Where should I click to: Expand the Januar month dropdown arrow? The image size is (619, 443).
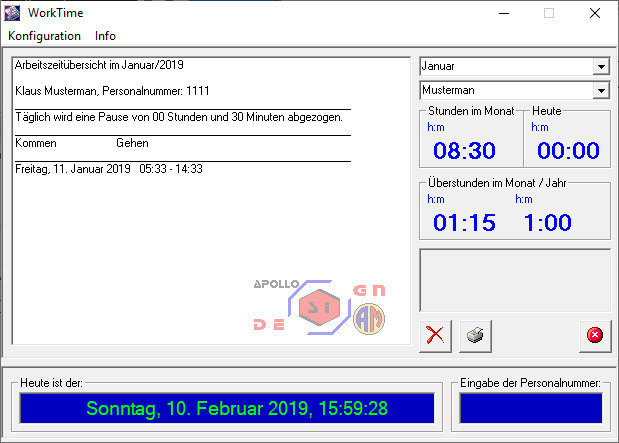601,66
